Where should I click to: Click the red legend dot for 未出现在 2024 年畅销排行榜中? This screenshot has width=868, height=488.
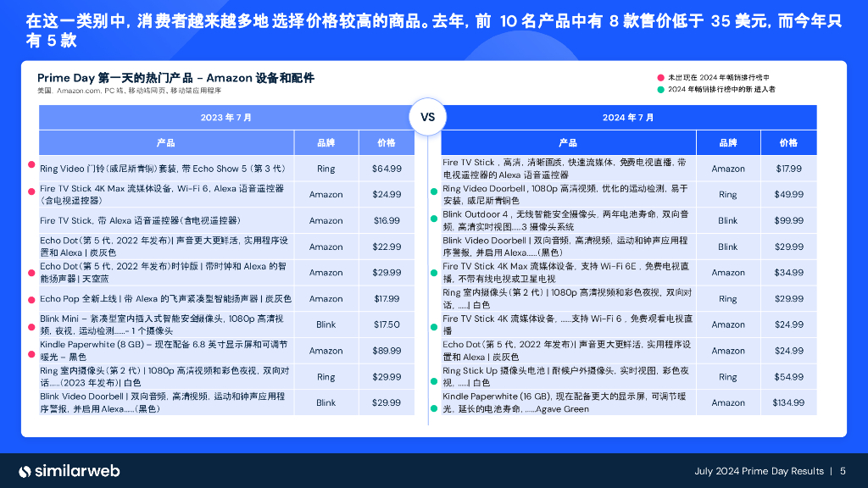[660, 77]
